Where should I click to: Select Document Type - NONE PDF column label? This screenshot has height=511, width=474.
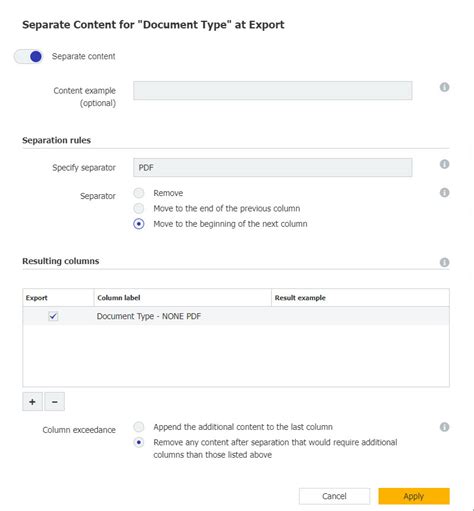pyautogui.click(x=149, y=316)
